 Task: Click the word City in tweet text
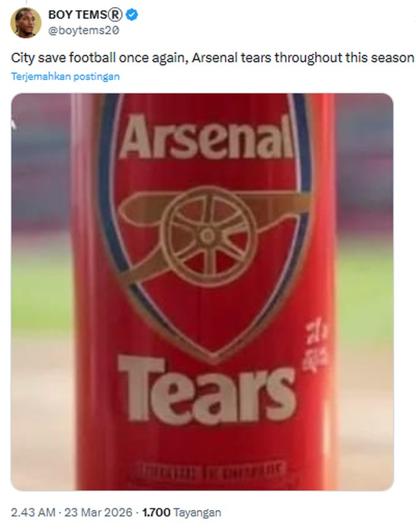pos(21,58)
